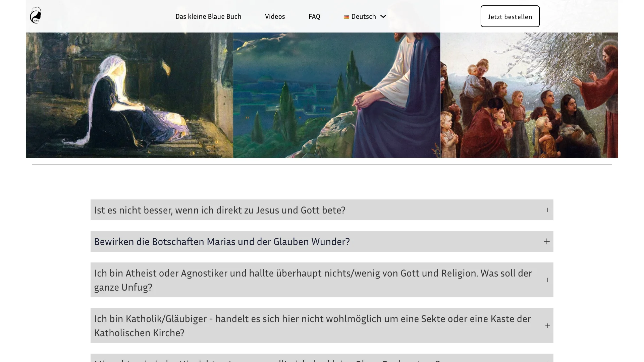This screenshot has height=362, width=644.
Task: Click the Jetzt bestellen button
Action: point(510,16)
